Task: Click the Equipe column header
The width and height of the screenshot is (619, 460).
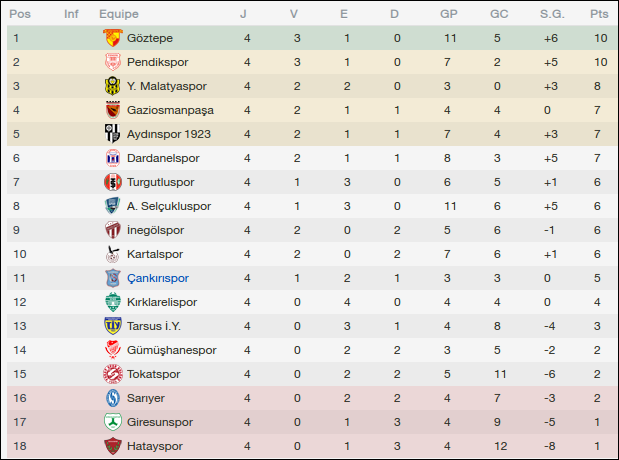Action: coord(119,14)
